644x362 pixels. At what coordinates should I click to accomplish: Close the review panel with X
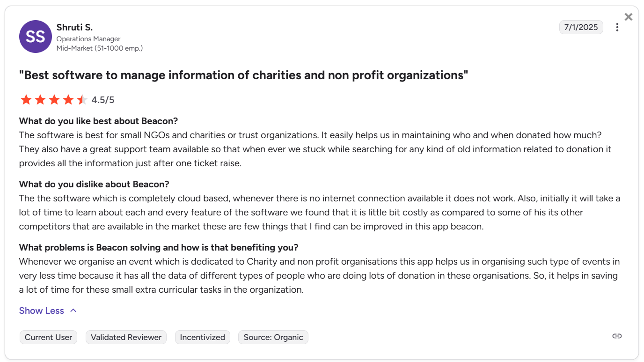click(629, 17)
